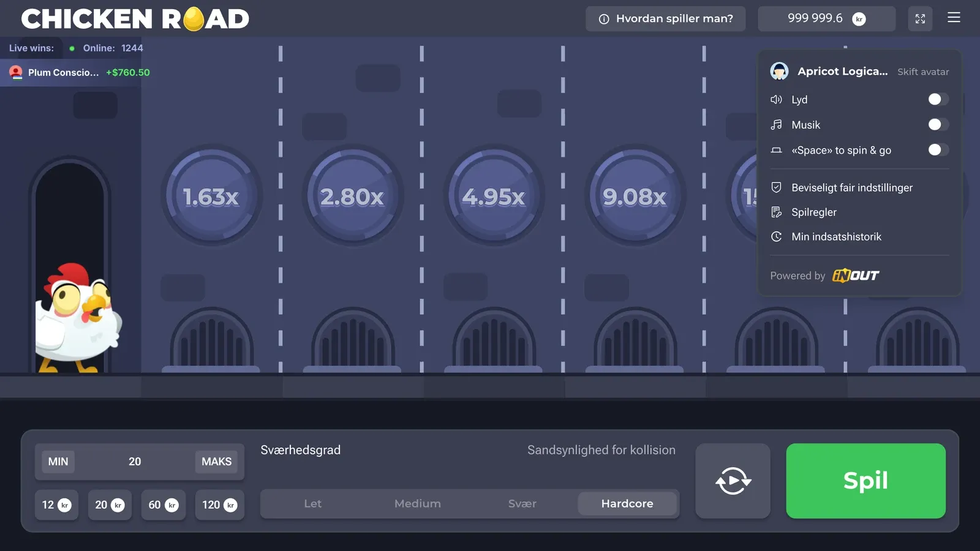The width and height of the screenshot is (980, 551).
Task: Select Hardcore difficulty
Action: (627, 504)
